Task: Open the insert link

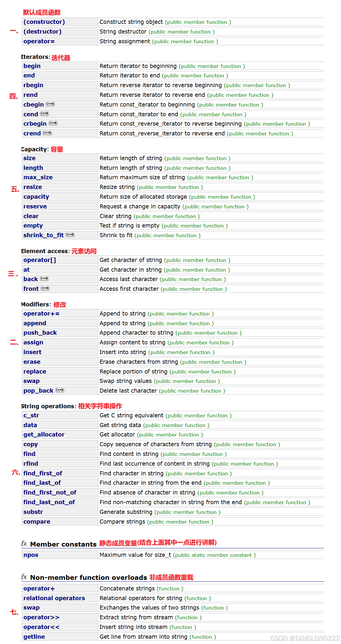Action: [x=32, y=352]
